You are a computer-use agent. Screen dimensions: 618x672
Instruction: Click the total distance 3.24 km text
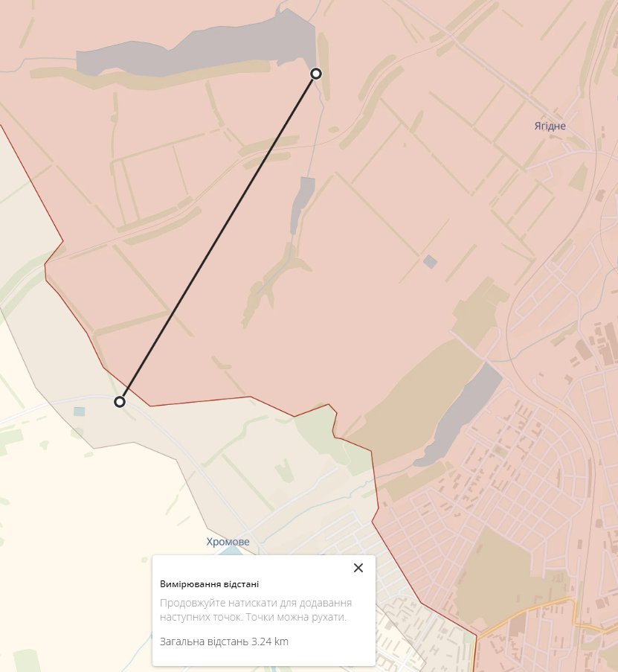coord(224,641)
